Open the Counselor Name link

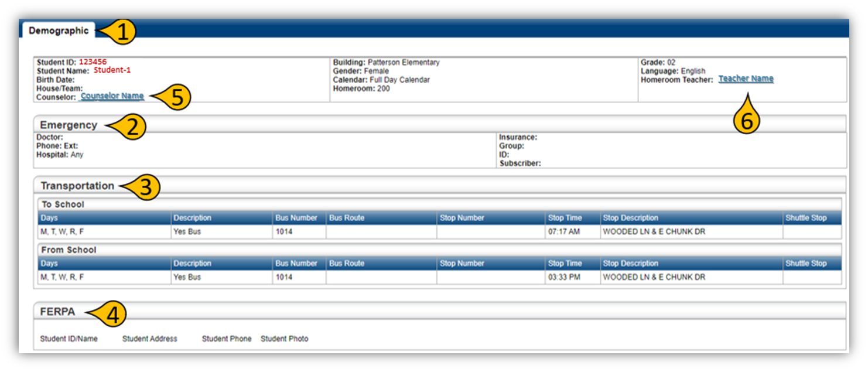(112, 96)
